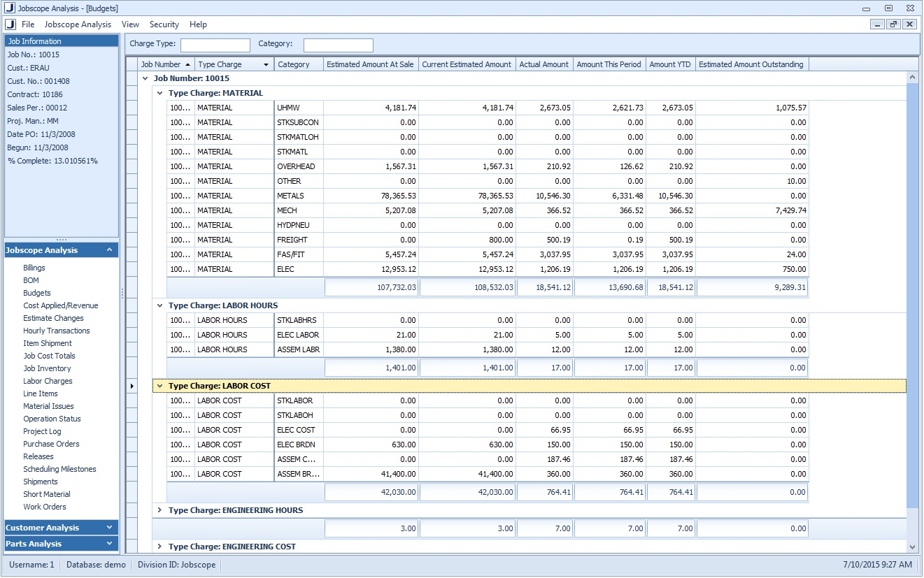Sort by Estimated Amount Outstanding column header
924x578 pixels.
tap(751, 64)
